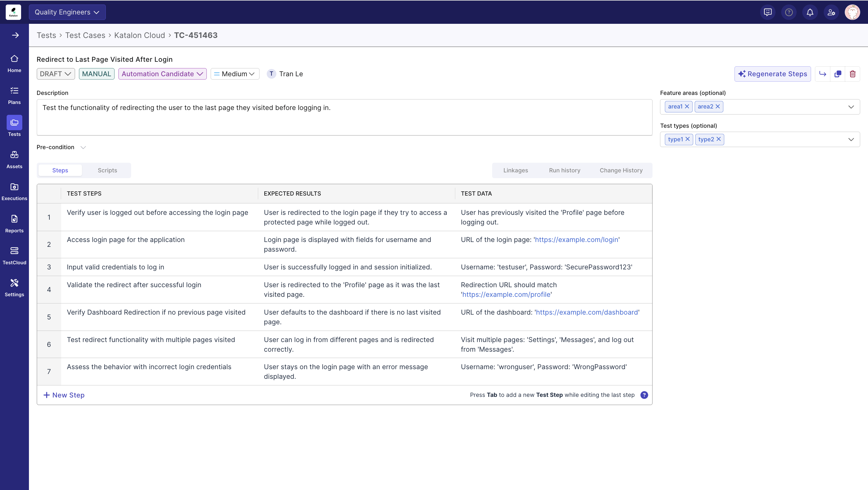Screen dimensions: 868x490
Task: Click the Tran Le assignee avatar
Action: [271, 74]
